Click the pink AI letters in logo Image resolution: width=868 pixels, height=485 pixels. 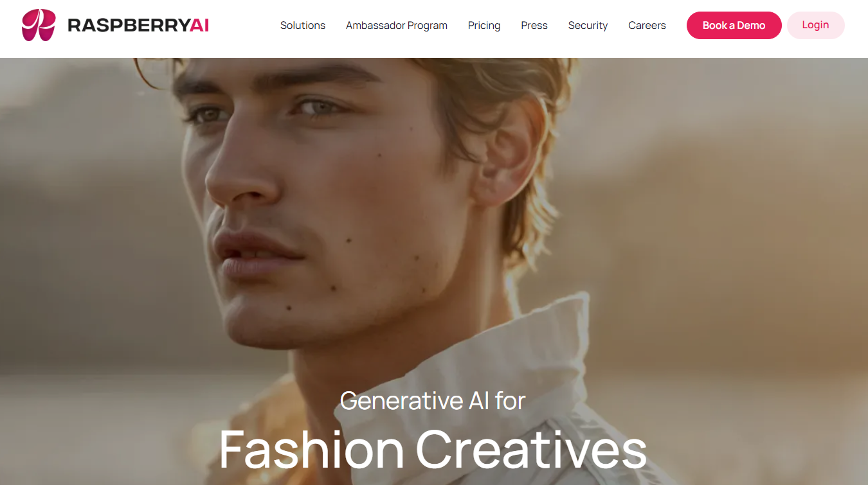[200, 26]
